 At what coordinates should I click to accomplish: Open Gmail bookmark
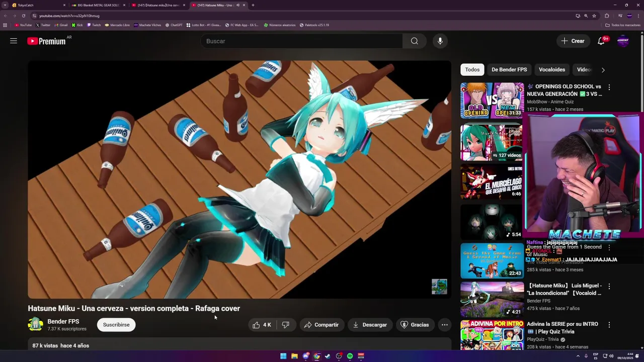61,25
